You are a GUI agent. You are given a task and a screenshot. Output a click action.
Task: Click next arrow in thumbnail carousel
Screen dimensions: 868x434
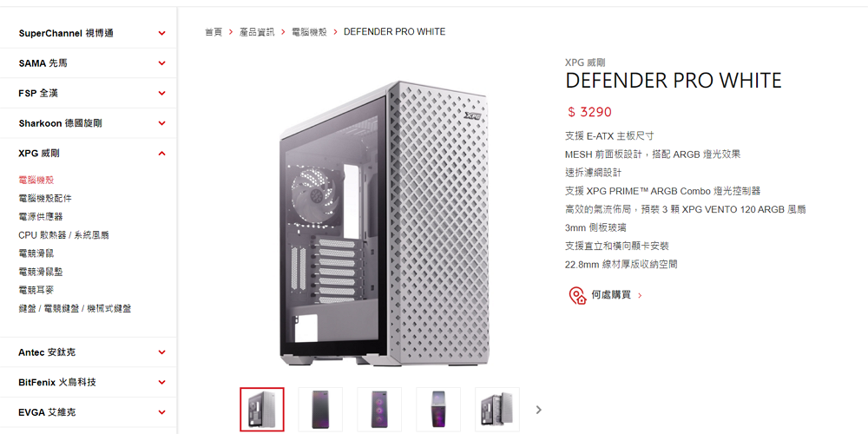click(539, 410)
